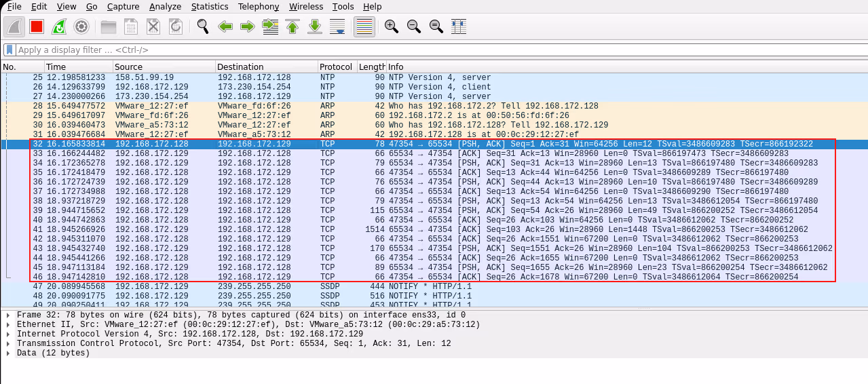Find a packet with the magnifier icon

click(203, 27)
